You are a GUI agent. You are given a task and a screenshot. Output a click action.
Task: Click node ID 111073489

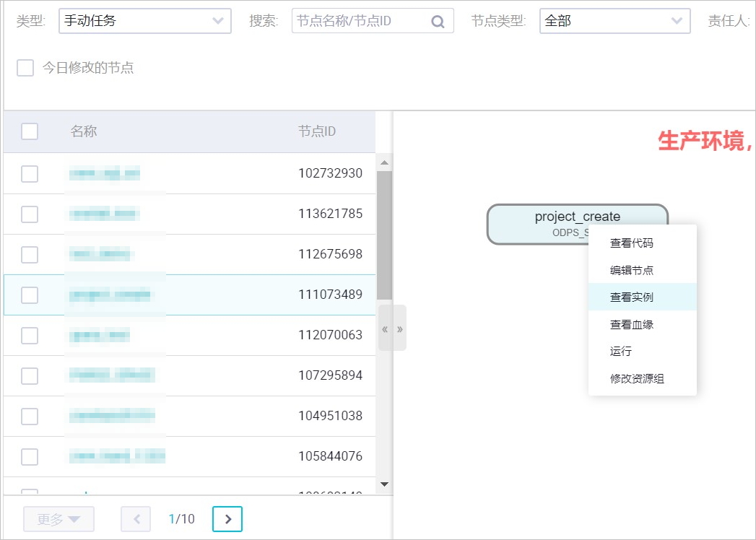(x=330, y=295)
